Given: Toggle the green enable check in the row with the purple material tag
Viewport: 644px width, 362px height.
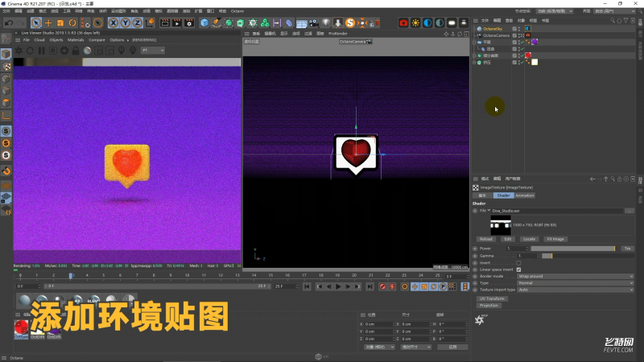Looking at the screenshot, I should point(522,42).
